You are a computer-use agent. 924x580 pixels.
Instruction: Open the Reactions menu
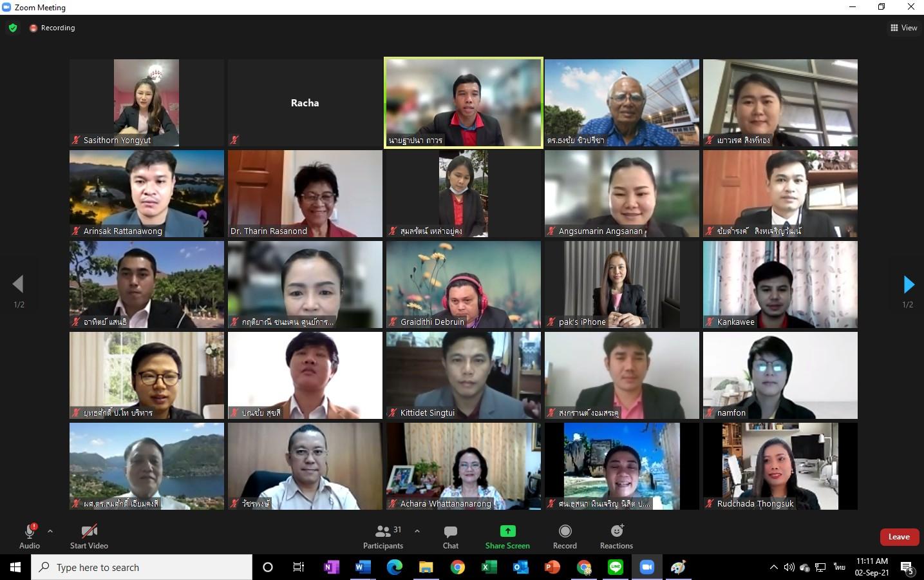[x=616, y=536]
